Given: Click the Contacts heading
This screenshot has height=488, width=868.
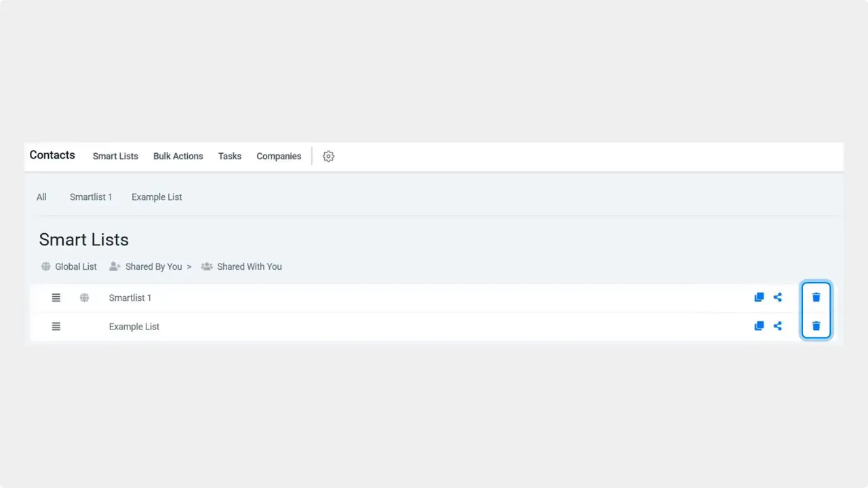Looking at the screenshot, I should coord(52,155).
